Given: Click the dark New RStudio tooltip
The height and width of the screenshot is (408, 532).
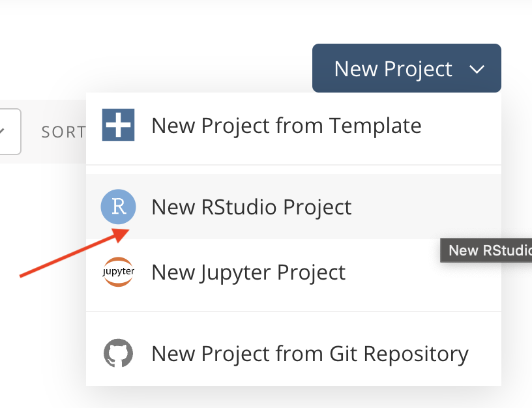Looking at the screenshot, I should (486, 250).
